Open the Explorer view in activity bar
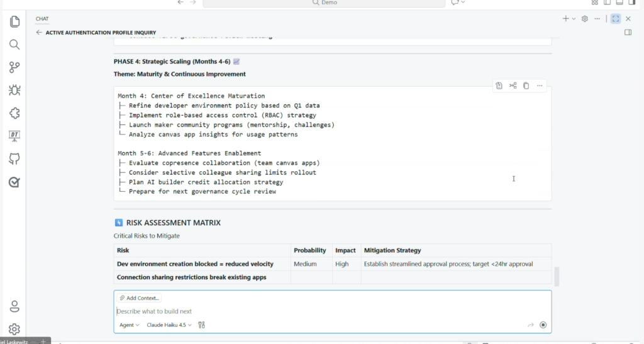644x344 pixels. 14,22
